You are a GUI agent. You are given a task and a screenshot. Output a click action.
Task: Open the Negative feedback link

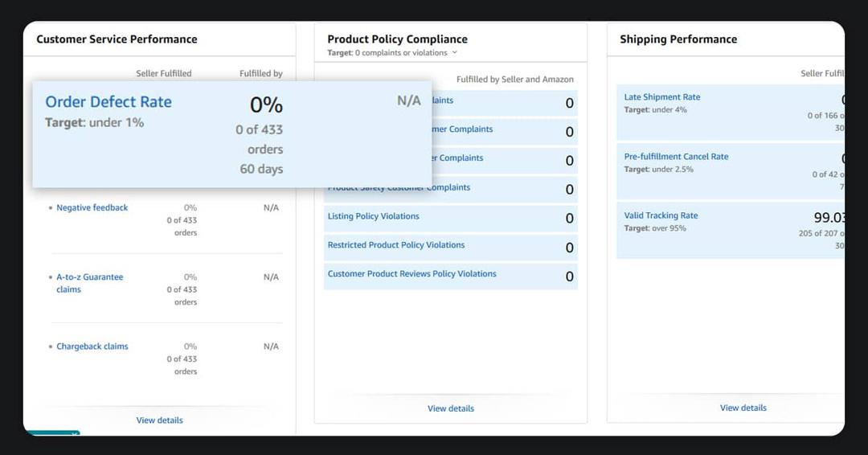click(x=92, y=208)
